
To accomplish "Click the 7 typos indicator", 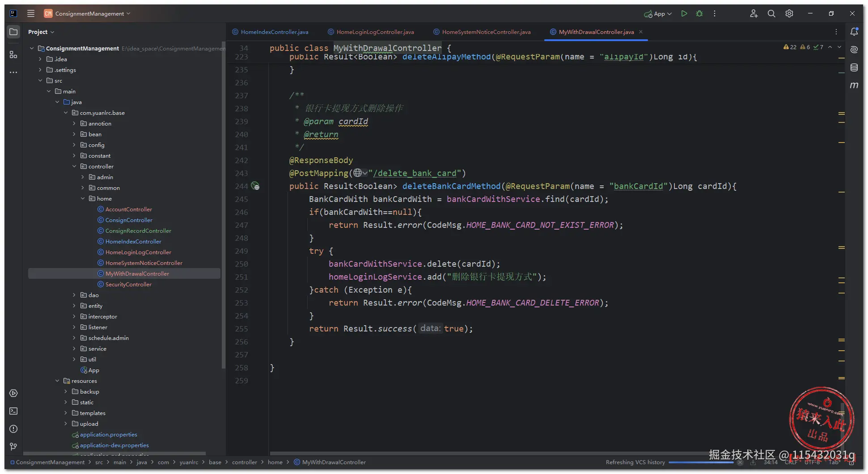I will [x=818, y=47].
